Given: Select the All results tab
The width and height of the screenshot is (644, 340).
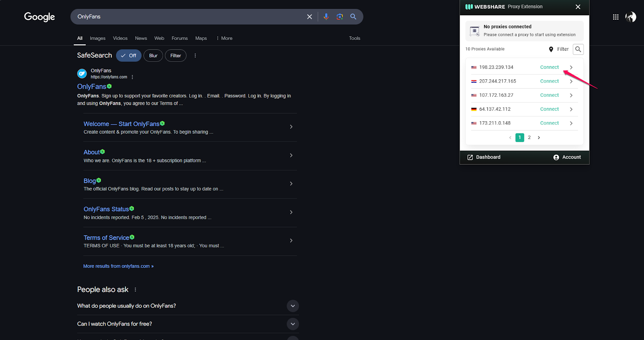Looking at the screenshot, I should (x=80, y=38).
